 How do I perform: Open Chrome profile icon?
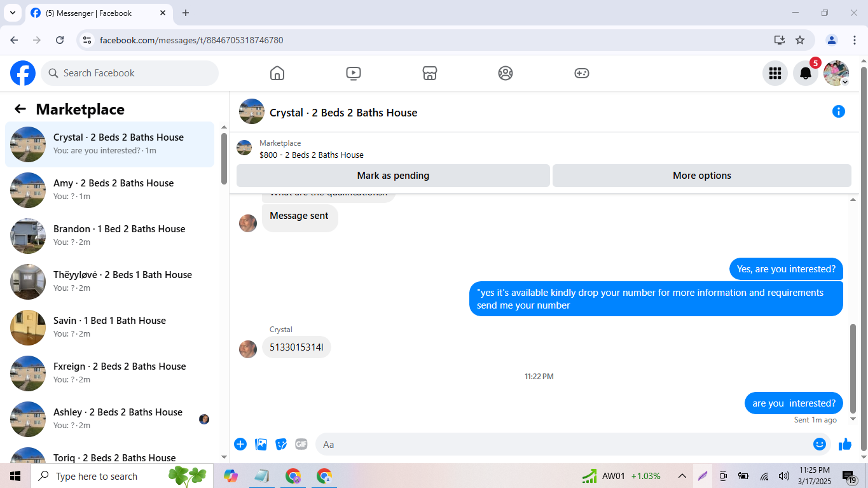point(832,40)
